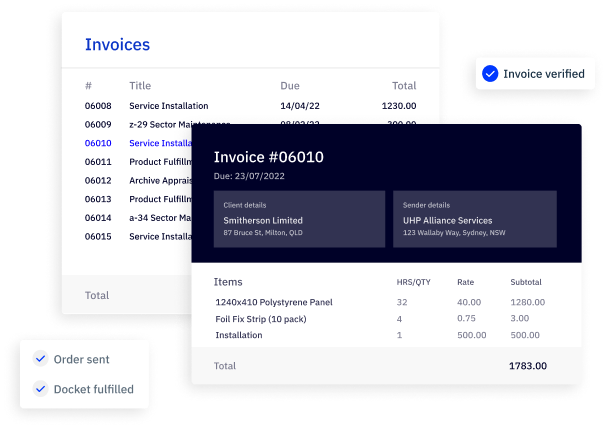Image resolution: width=608 pixels, height=429 pixels.
Task: Click the Total column header in the Invoices list
Action: pos(404,86)
